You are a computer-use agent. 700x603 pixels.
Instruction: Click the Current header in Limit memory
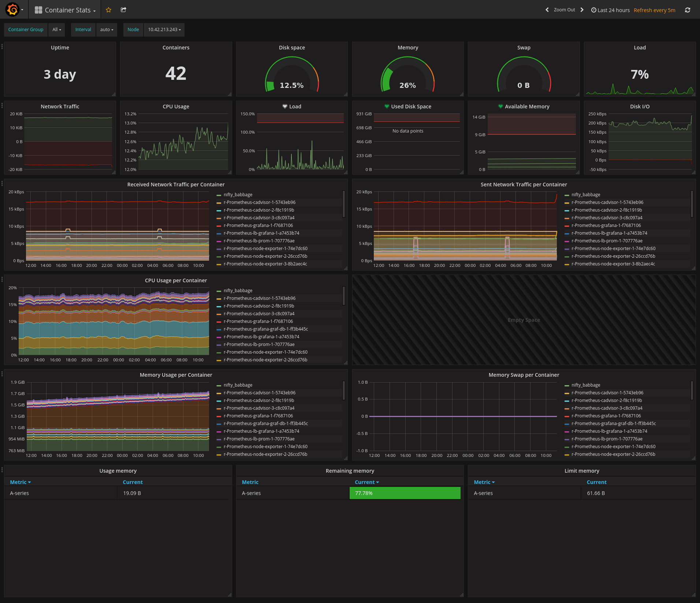596,482
